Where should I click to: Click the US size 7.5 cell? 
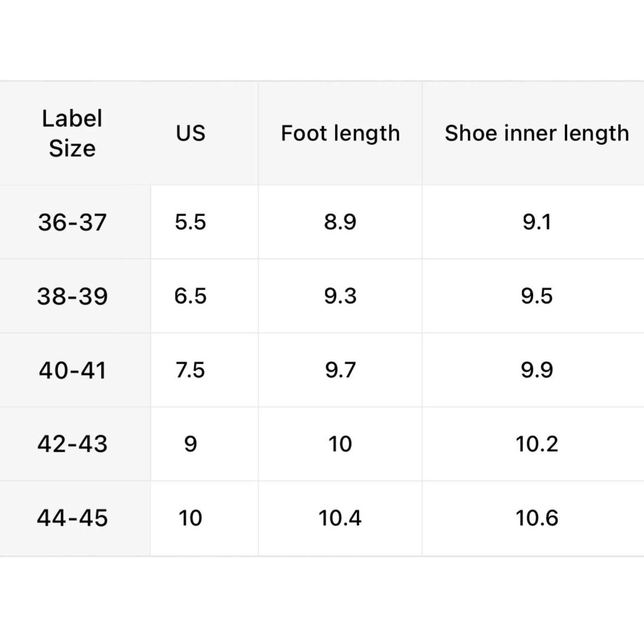pos(190,370)
